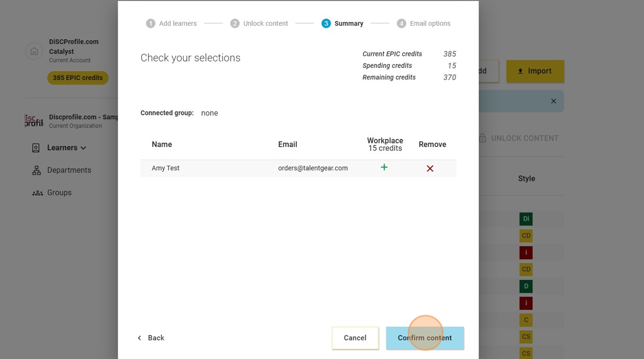Go to step 2 Unlock content
The height and width of the screenshot is (359, 644).
(259, 23)
